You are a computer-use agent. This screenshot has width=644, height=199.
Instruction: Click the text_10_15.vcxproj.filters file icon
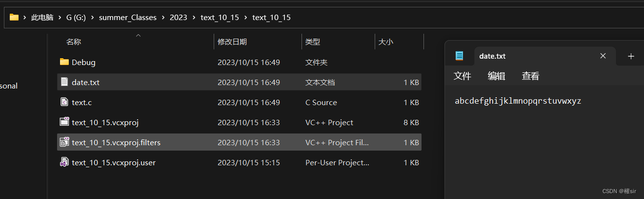pos(64,142)
